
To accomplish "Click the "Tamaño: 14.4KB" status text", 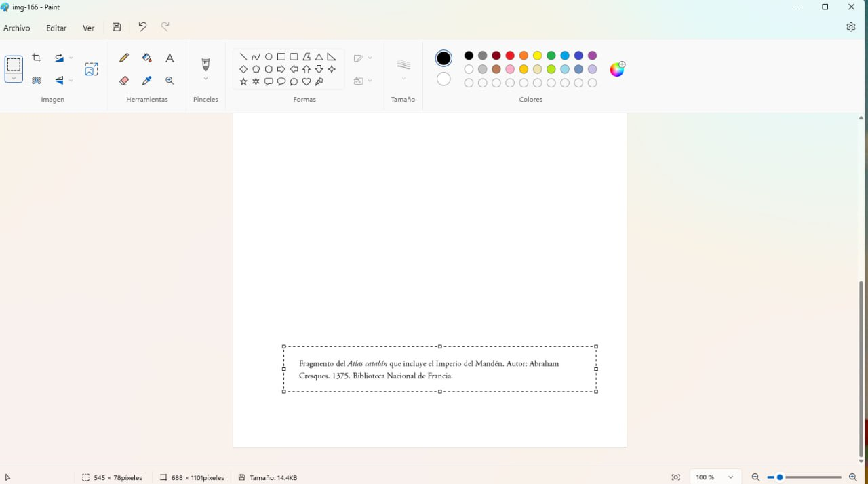I will [x=273, y=477].
